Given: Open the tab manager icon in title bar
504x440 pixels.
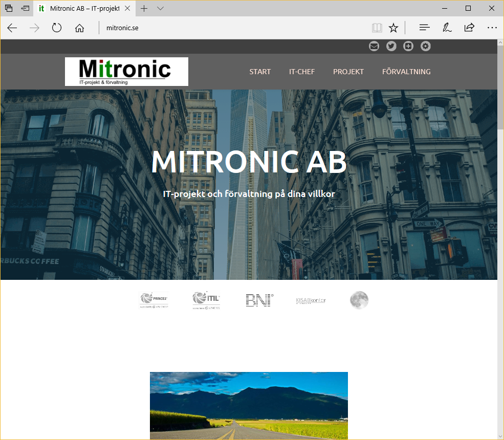Looking at the screenshot, I should click(x=9, y=8).
